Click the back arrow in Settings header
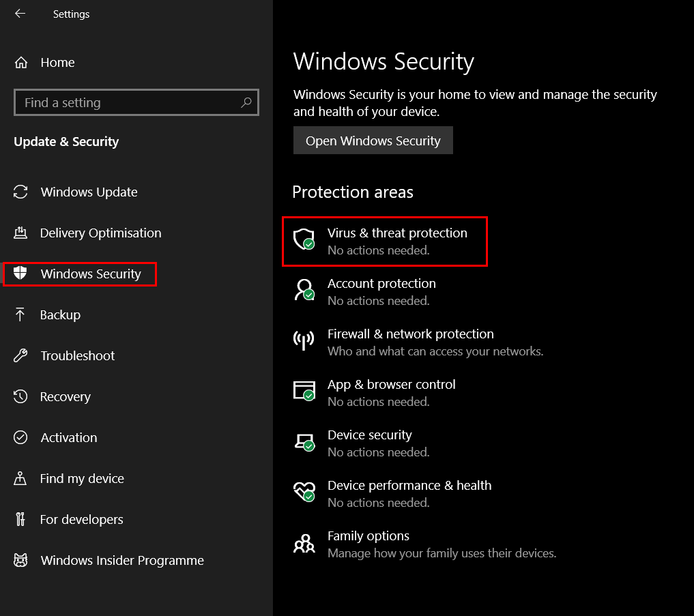This screenshot has height=616, width=694. pyautogui.click(x=20, y=14)
